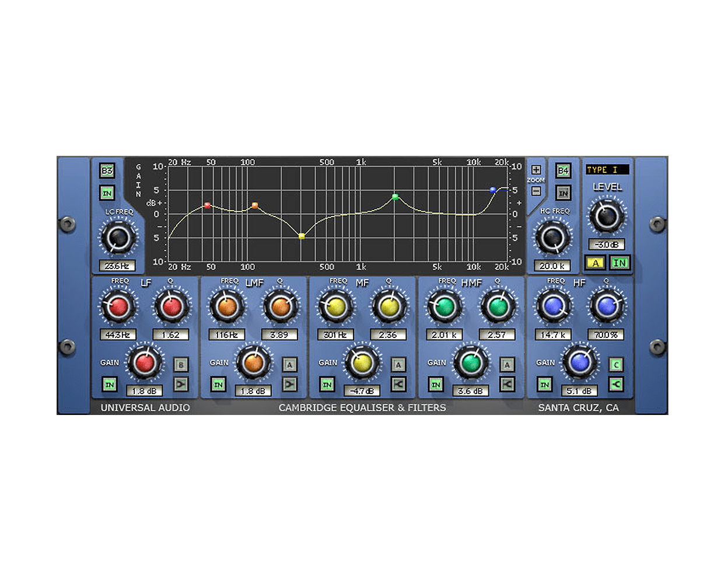Click the MF band A type button
Screen dimensions: 728x572
[x=398, y=365]
